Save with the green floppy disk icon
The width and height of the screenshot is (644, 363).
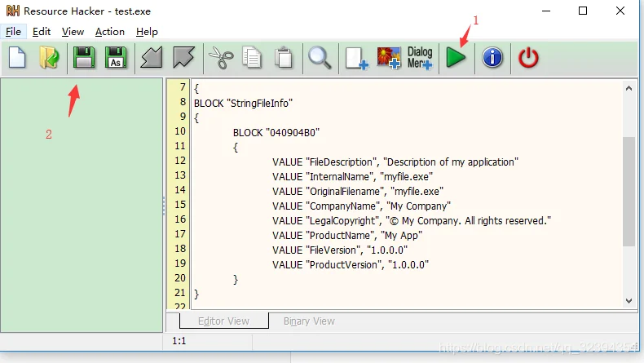pos(84,58)
